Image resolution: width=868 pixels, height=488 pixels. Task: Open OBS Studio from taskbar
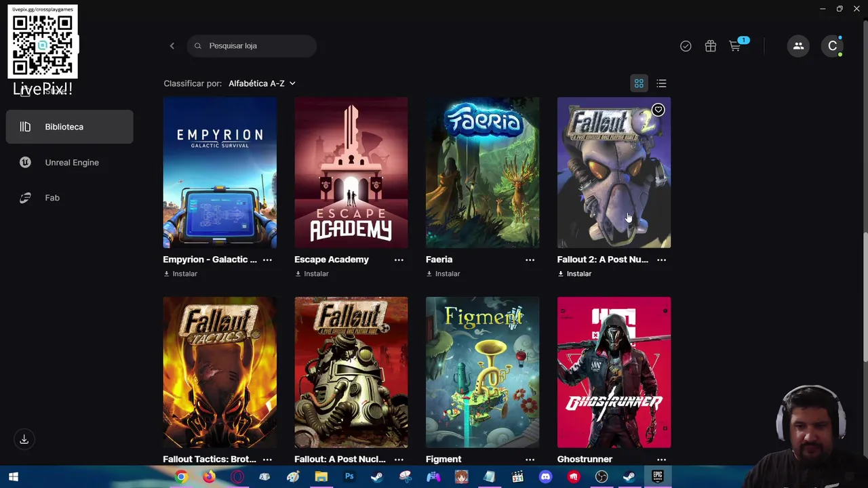(601, 477)
